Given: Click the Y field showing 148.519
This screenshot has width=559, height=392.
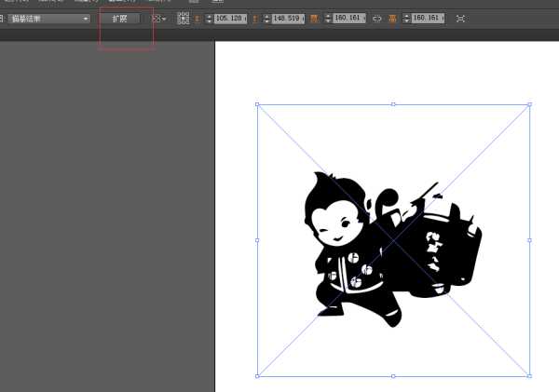Looking at the screenshot, I should coord(288,19).
